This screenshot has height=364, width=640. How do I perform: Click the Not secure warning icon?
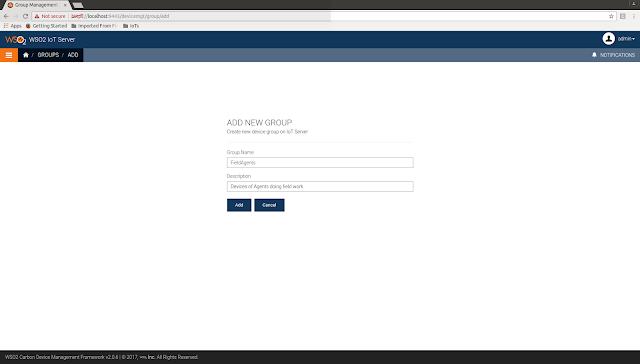37,16
